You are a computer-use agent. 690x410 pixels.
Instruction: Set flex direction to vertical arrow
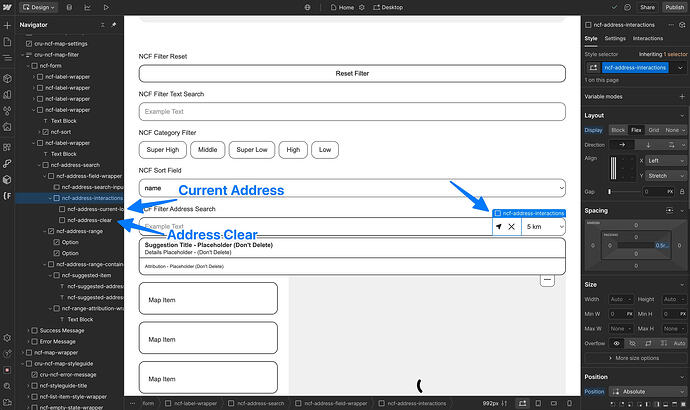tap(648, 145)
